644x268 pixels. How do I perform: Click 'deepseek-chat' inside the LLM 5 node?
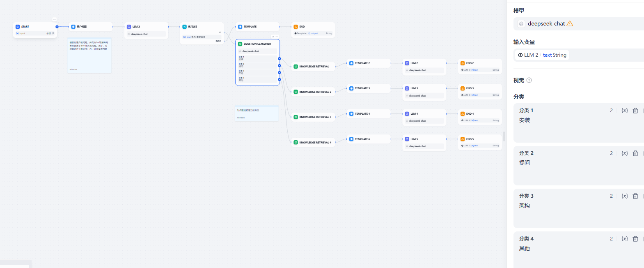[x=417, y=146]
